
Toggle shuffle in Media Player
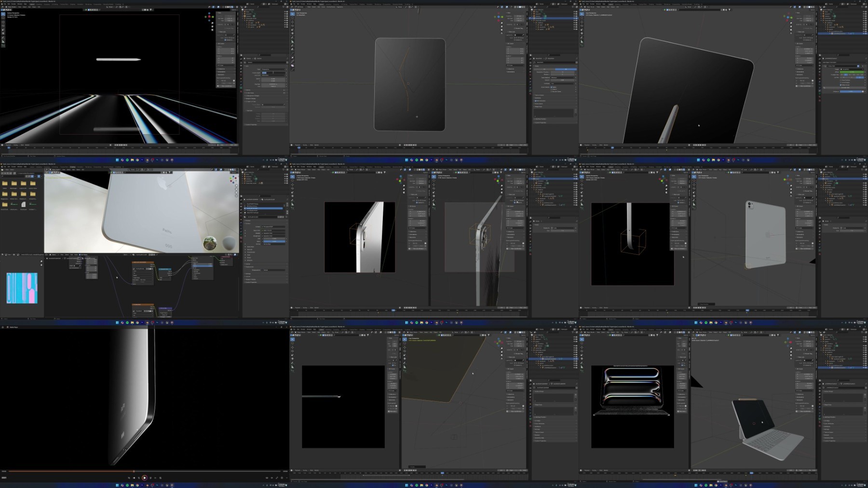tap(129, 478)
